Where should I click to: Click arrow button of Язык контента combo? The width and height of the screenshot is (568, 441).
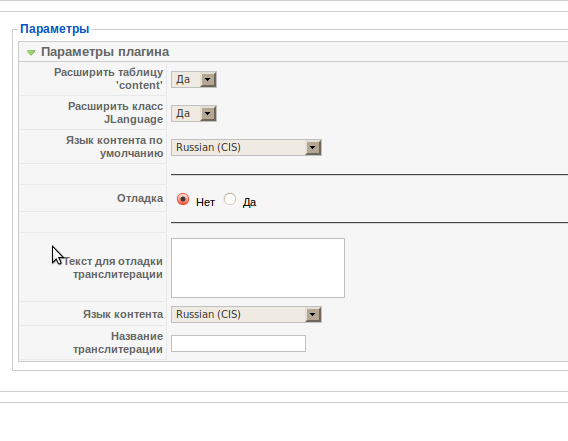(x=313, y=314)
